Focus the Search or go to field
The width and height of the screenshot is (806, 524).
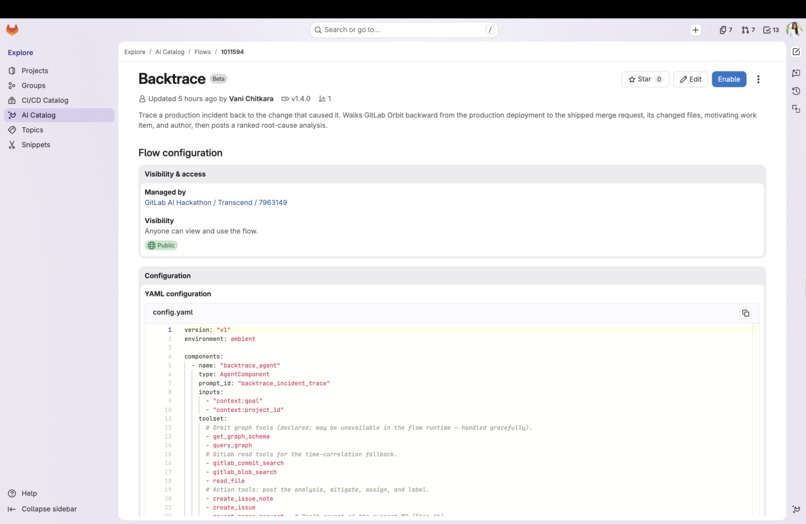click(404, 30)
